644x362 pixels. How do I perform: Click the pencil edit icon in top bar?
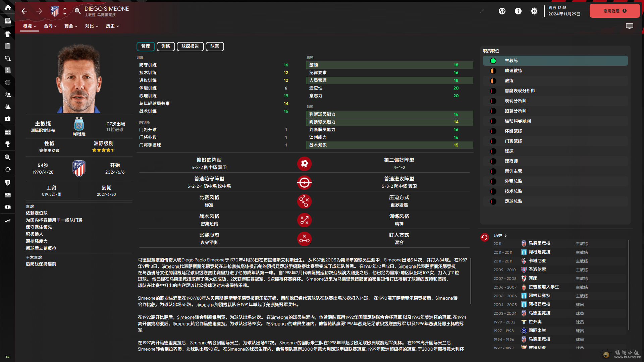pyautogui.click(x=482, y=11)
